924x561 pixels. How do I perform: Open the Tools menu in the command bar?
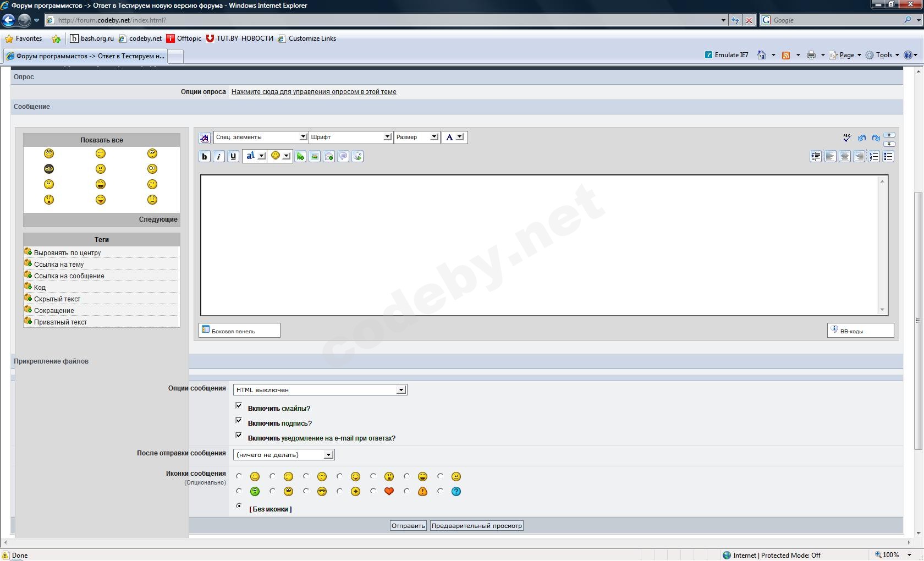[x=883, y=55]
